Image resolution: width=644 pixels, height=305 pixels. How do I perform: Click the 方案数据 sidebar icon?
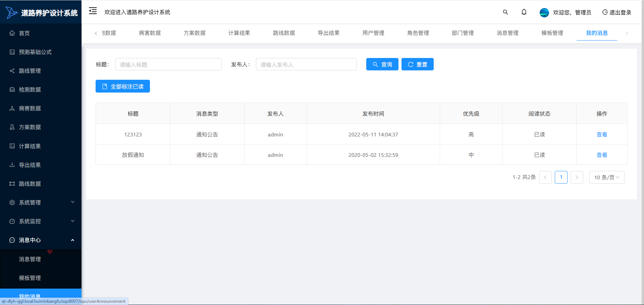coord(12,127)
